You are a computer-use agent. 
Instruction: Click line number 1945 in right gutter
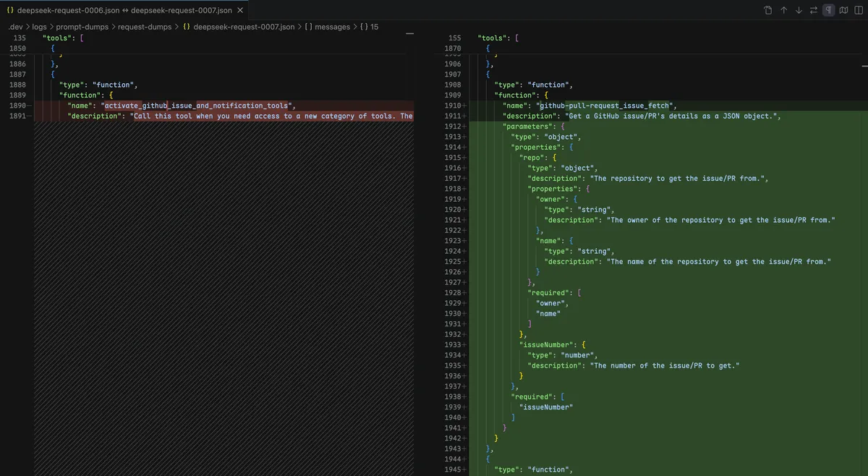coord(453,469)
